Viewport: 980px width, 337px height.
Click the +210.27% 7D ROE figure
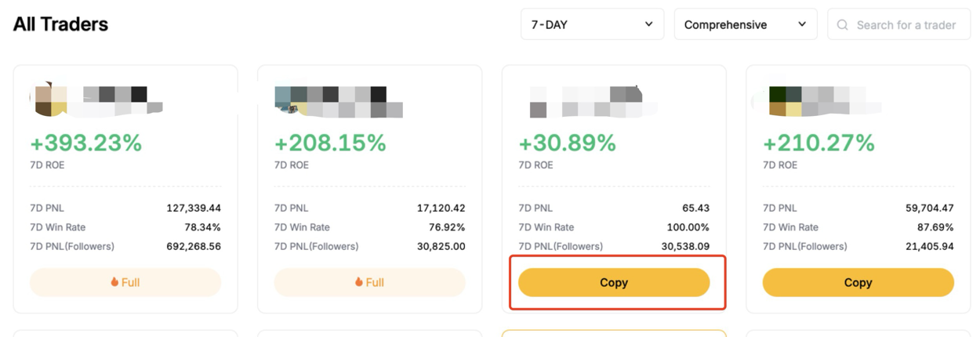coord(818,143)
